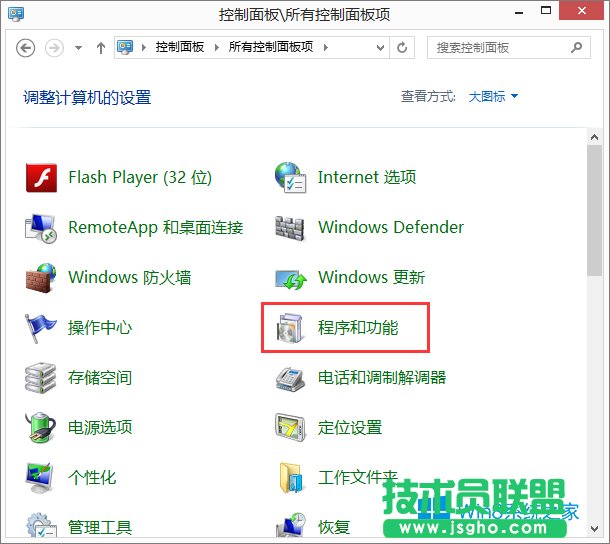This screenshot has height=544, width=610.
Task: Expand the arrow after 所有控制面板项 breadcrumb
Action: click(x=326, y=47)
